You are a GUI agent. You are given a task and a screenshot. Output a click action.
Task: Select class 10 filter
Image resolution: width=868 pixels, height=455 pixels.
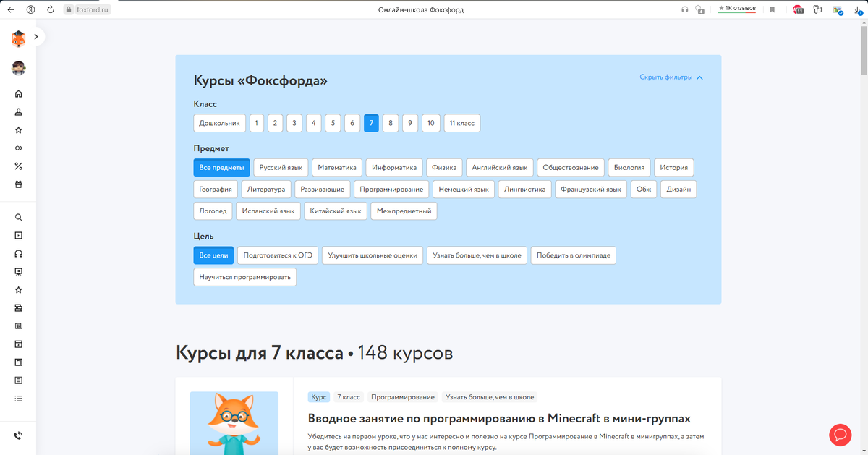pos(431,123)
